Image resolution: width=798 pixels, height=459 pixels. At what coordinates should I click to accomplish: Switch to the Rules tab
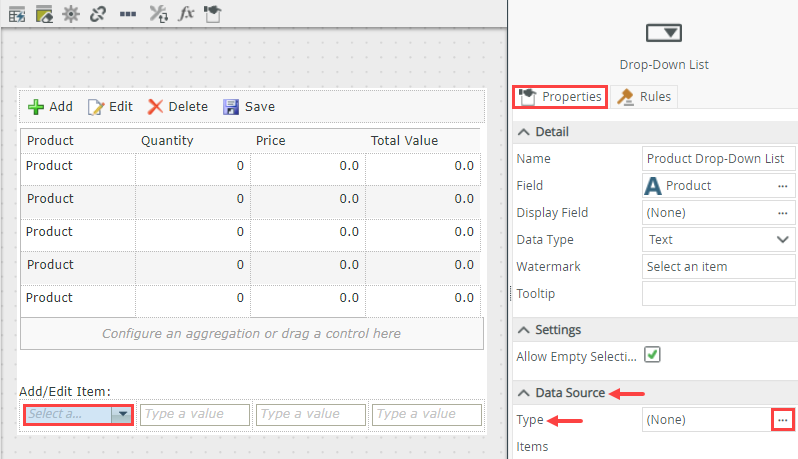click(644, 97)
